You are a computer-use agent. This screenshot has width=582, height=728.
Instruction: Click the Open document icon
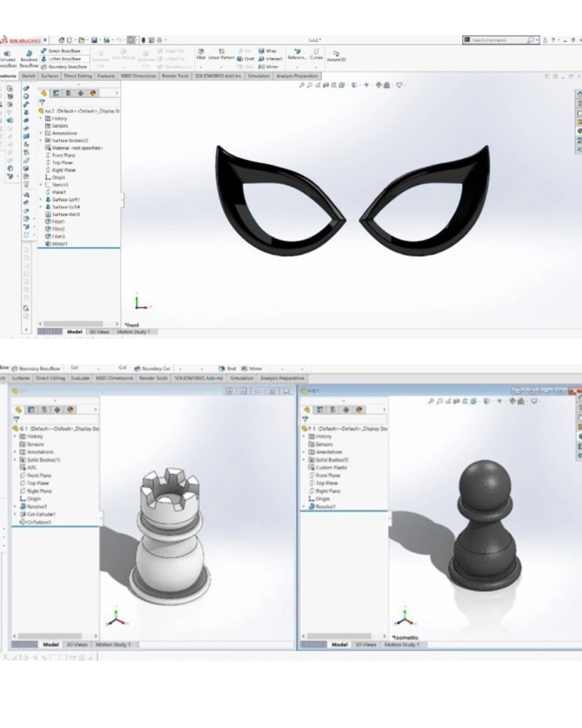[x=82, y=40]
